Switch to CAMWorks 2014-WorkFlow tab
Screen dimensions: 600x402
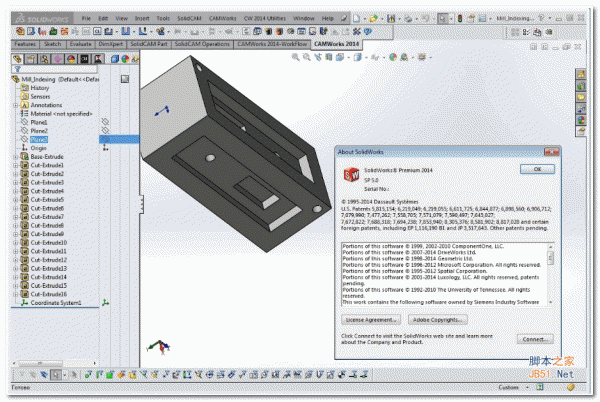[272, 44]
